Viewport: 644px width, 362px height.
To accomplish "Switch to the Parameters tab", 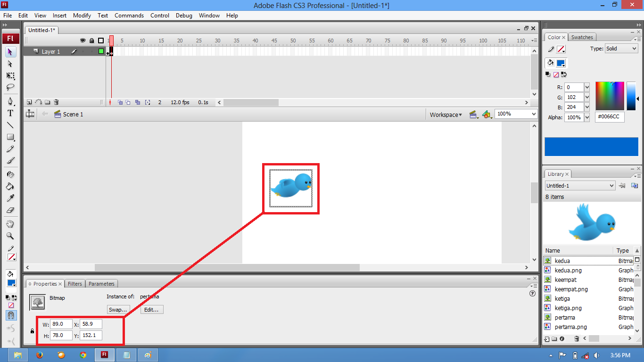I will click(101, 284).
